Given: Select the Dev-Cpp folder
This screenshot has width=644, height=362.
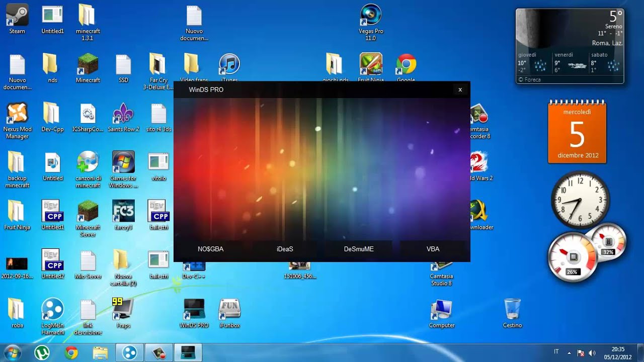Looking at the screenshot, I should 52,118.
